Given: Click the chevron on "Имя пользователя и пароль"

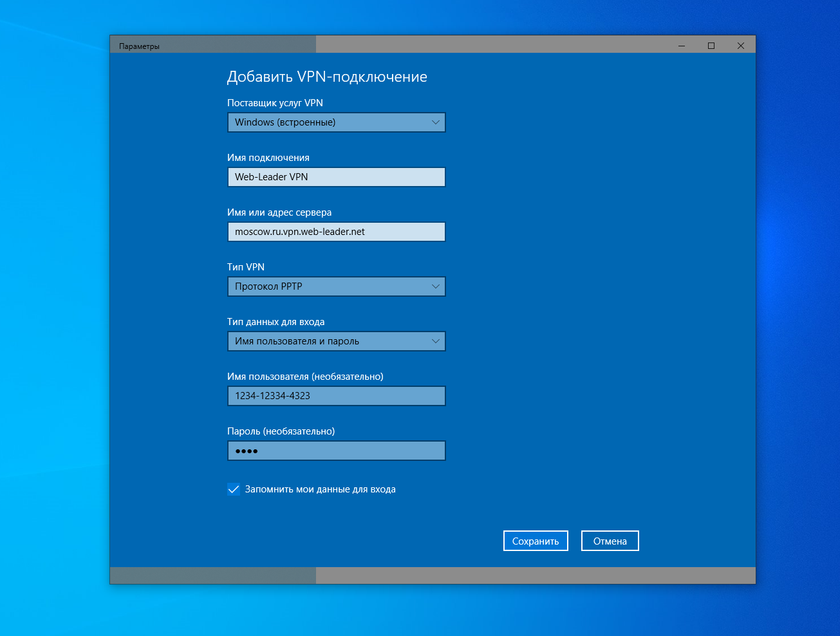Looking at the screenshot, I should click(x=436, y=341).
